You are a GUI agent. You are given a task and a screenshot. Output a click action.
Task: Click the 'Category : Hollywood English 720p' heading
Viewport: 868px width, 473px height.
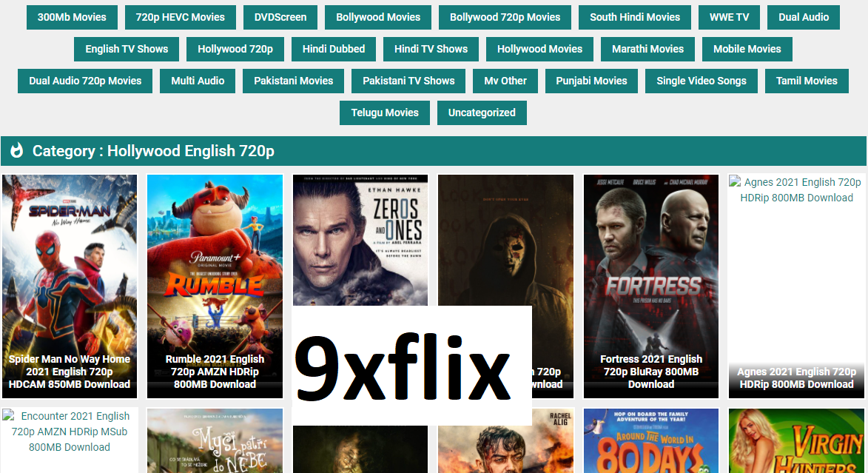coord(153,151)
